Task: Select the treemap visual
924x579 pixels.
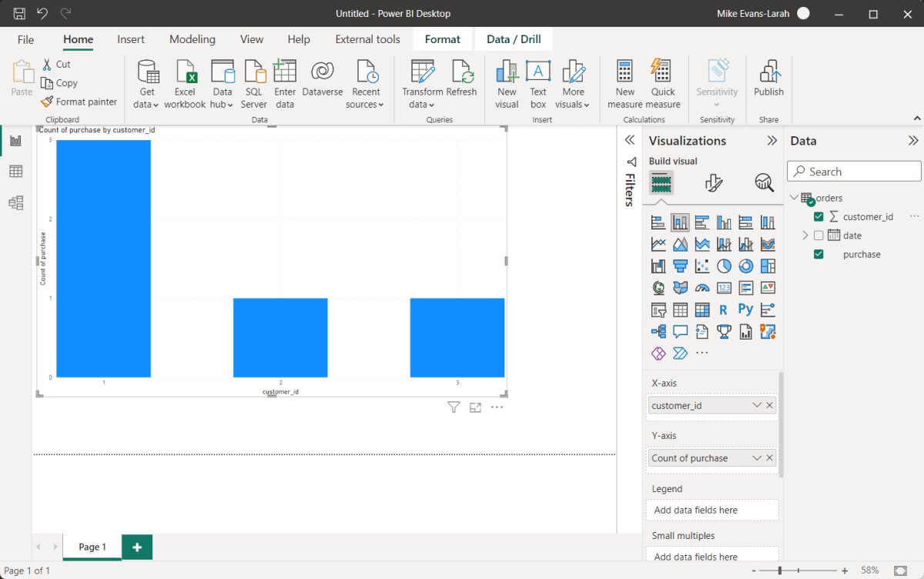Action: [x=768, y=266]
